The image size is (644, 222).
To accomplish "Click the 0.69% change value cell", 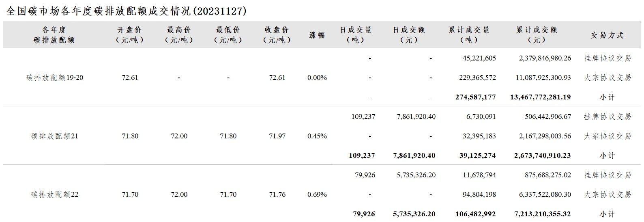I will [x=317, y=194].
